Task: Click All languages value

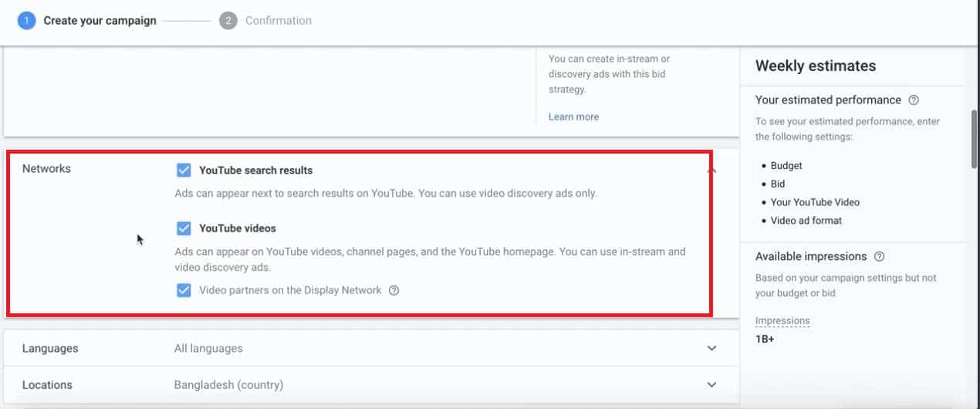Action: tap(208, 348)
